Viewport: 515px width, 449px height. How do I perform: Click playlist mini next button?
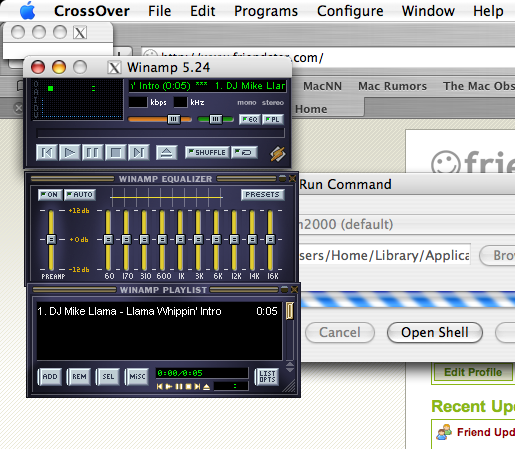[197, 387]
